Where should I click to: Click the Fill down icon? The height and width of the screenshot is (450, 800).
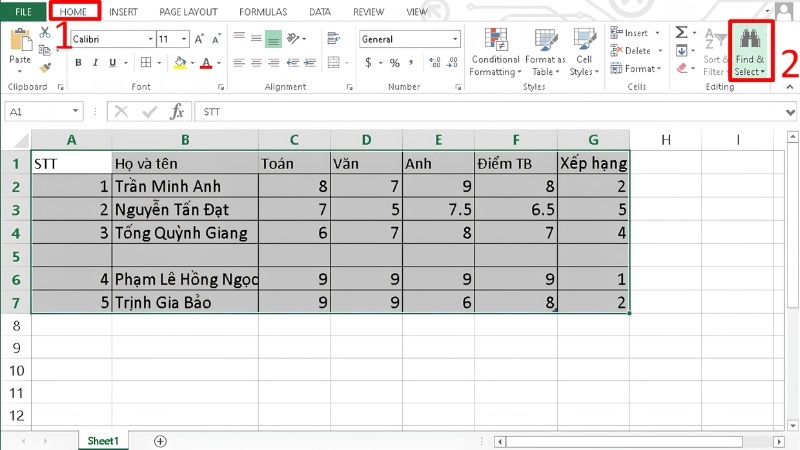coord(681,51)
